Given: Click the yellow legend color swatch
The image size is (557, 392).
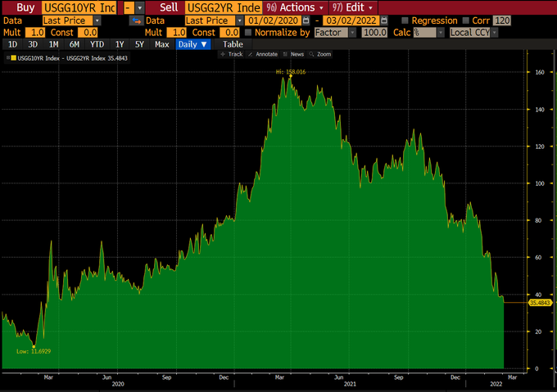Looking at the screenshot, I should click(13, 58).
